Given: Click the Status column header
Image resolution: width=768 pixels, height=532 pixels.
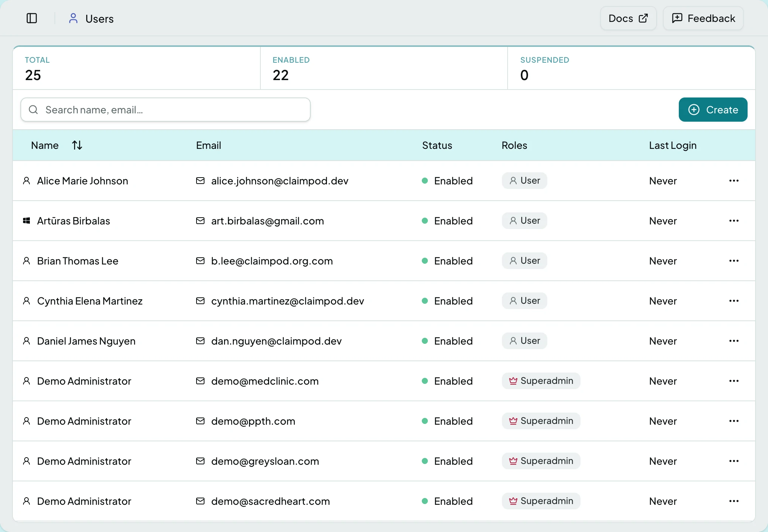Looking at the screenshot, I should pyautogui.click(x=437, y=145).
